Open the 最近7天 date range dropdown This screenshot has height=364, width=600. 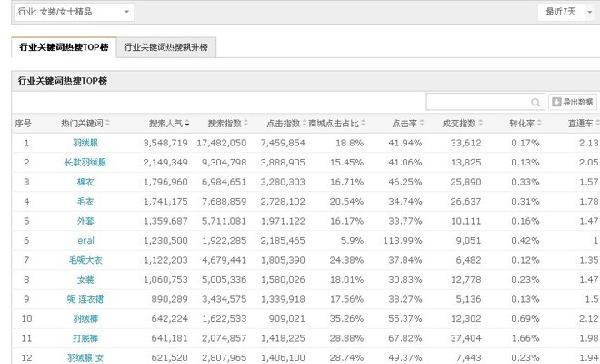[567, 12]
